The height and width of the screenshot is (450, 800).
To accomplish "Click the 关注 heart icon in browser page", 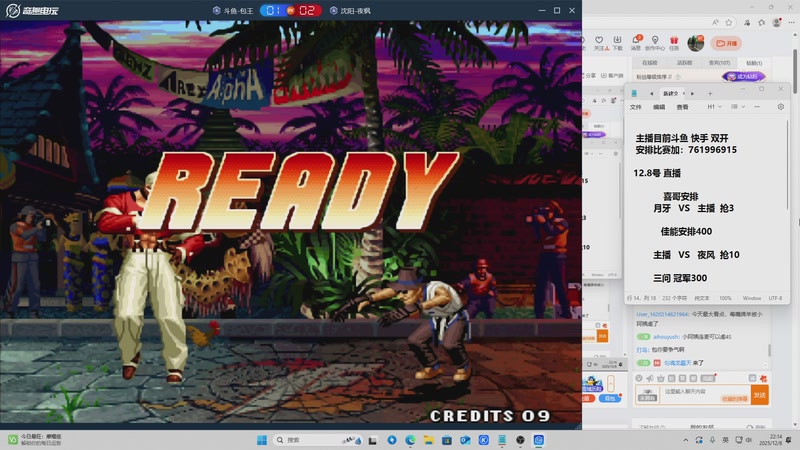I will 599,40.
